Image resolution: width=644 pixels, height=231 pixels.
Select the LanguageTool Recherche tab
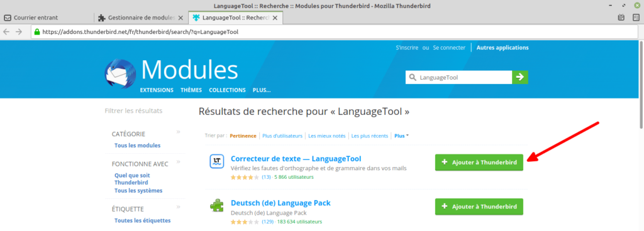click(235, 18)
